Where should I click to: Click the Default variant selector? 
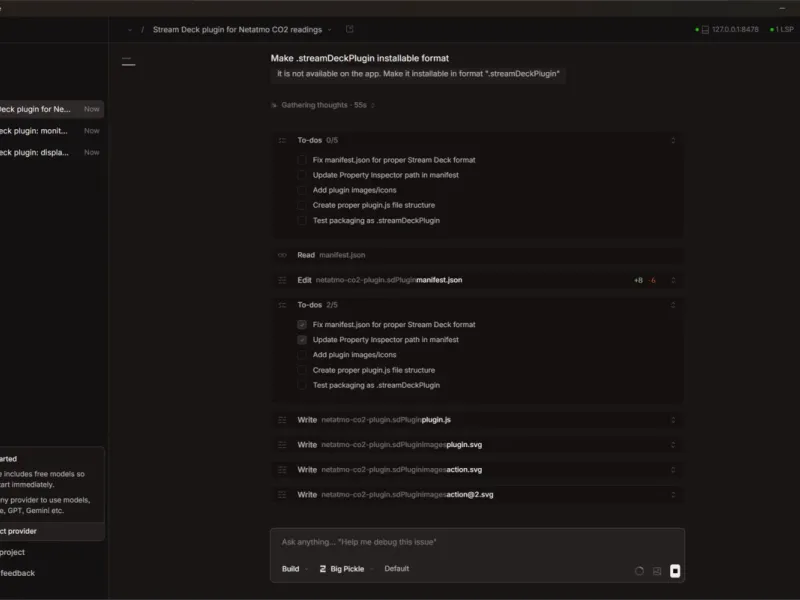click(396, 568)
